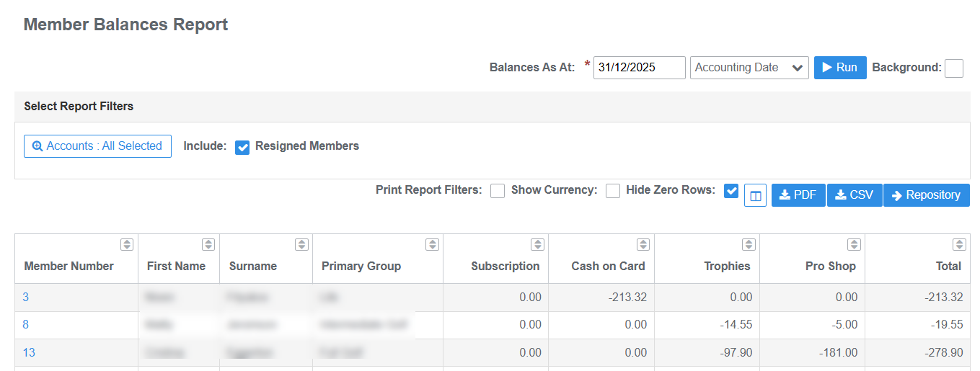Export report to PDF
980x371 pixels.
click(x=798, y=195)
